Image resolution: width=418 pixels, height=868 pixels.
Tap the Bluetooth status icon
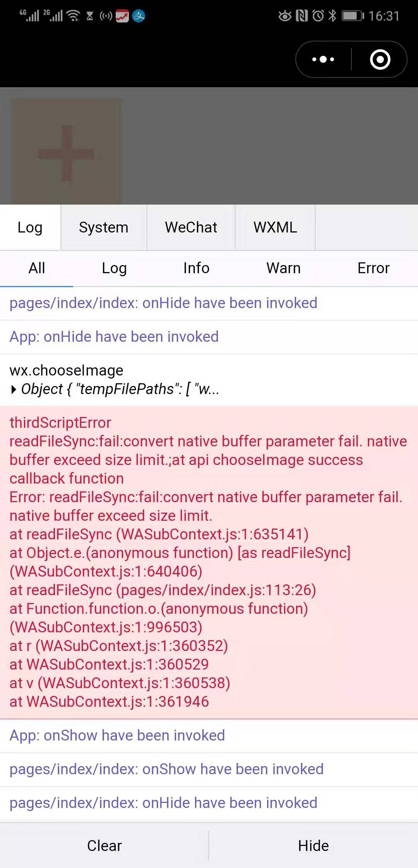point(332,16)
